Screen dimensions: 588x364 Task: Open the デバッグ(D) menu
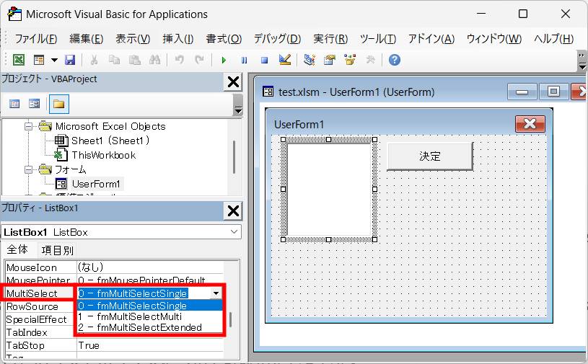pos(278,39)
